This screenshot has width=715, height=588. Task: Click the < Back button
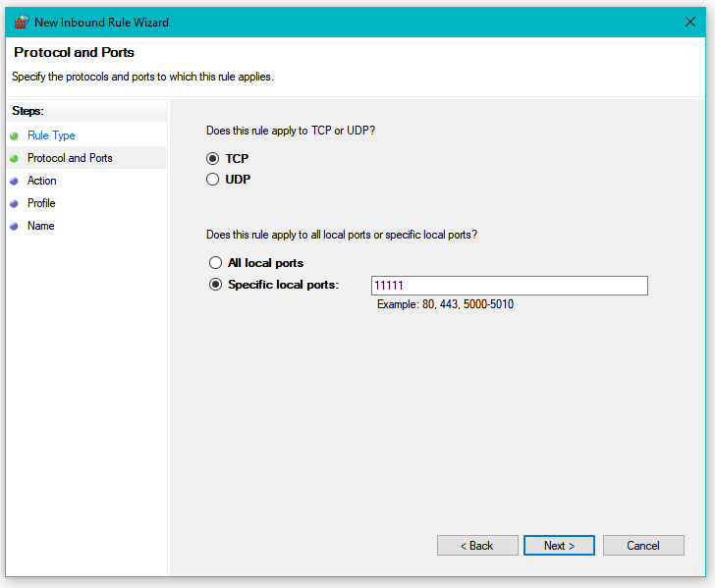[x=477, y=545]
